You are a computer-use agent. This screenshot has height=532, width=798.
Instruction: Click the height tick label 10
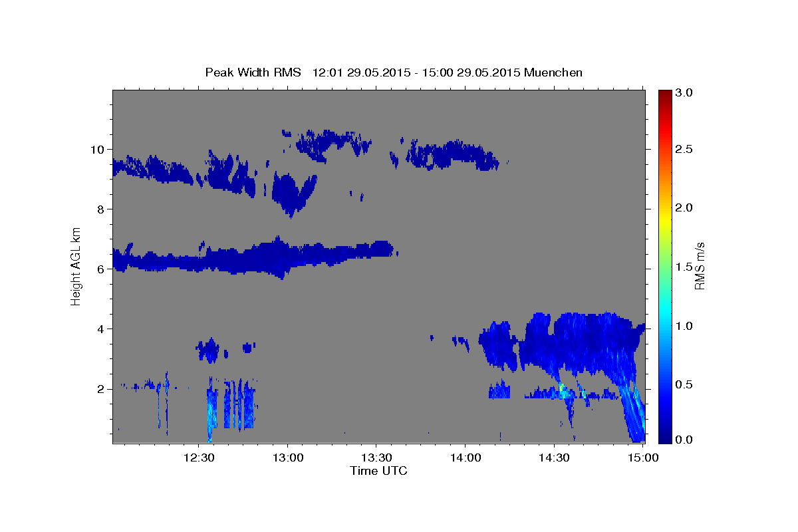click(x=98, y=149)
